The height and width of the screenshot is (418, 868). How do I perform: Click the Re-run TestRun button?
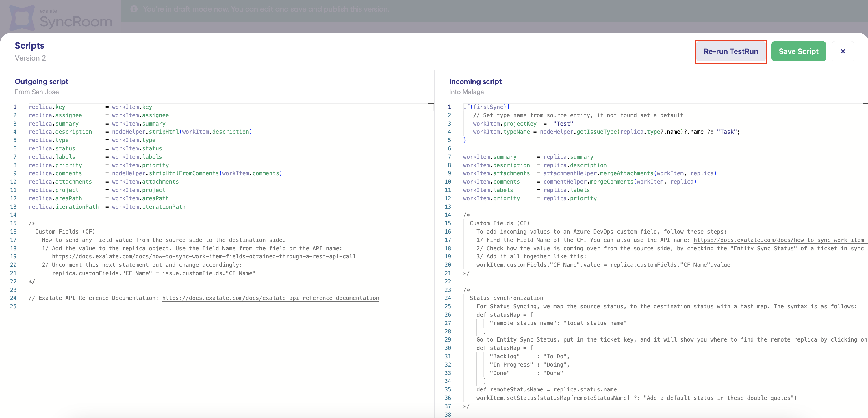pos(730,51)
